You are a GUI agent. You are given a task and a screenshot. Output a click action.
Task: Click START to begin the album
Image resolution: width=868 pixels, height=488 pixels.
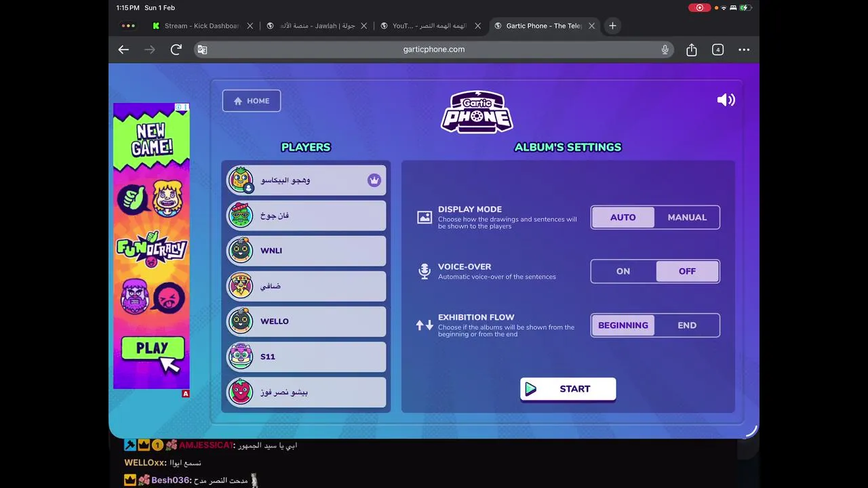click(568, 389)
